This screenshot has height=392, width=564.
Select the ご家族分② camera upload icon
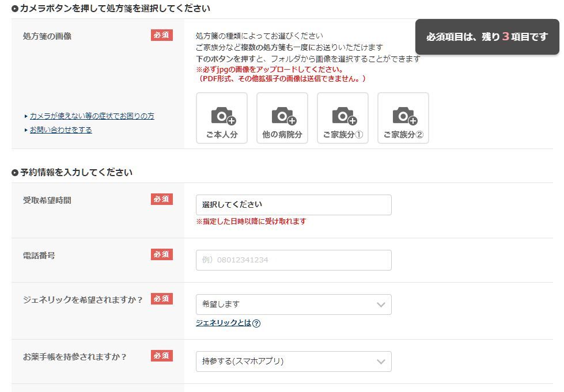click(x=403, y=117)
